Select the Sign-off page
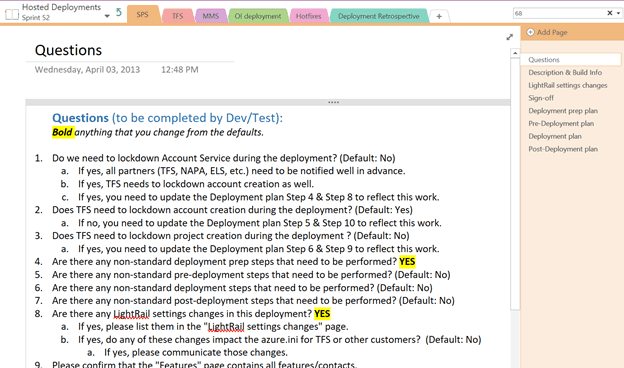Viewport: 624px width, 368px height. pos(541,98)
